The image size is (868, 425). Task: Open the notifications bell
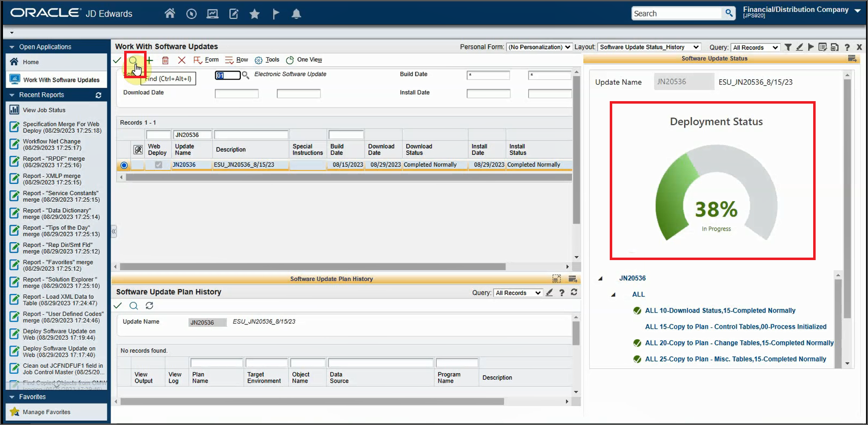tap(297, 14)
